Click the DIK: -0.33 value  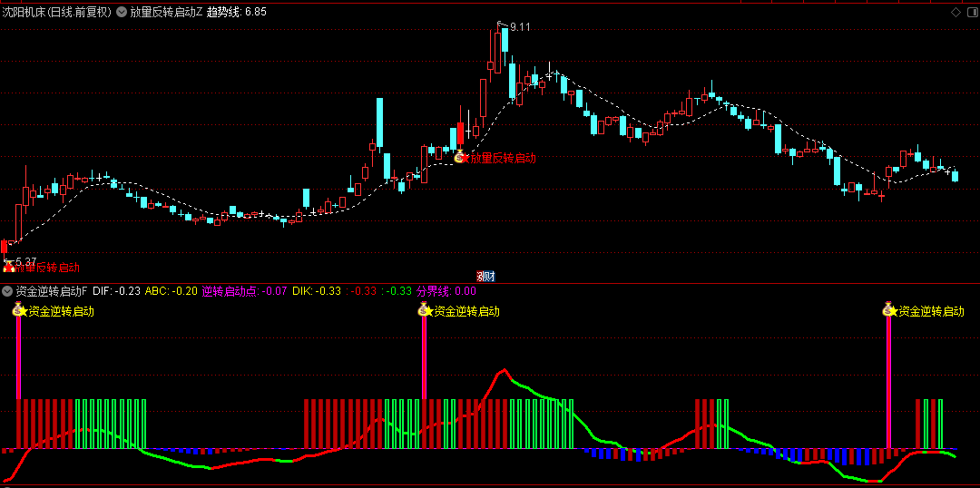317,290
